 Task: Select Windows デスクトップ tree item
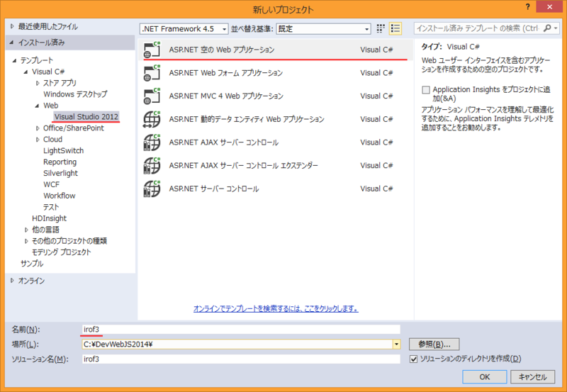pyautogui.click(x=75, y=94)
